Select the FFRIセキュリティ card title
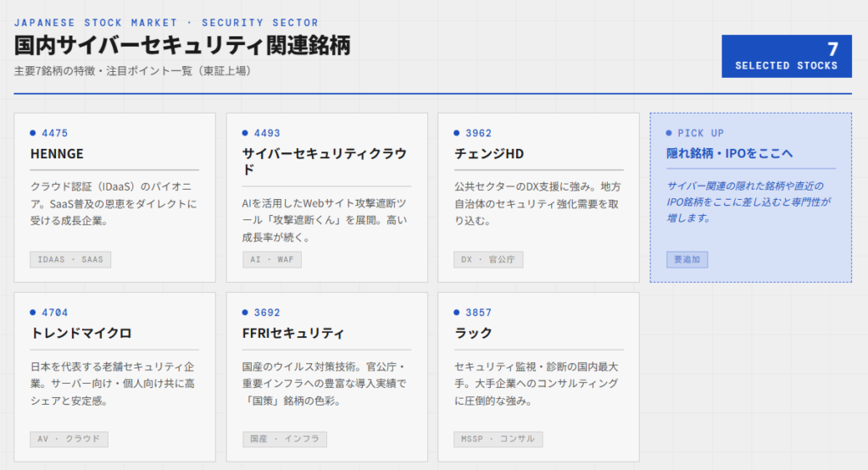The width and height of the screenshot is (868, 470). 293,334
